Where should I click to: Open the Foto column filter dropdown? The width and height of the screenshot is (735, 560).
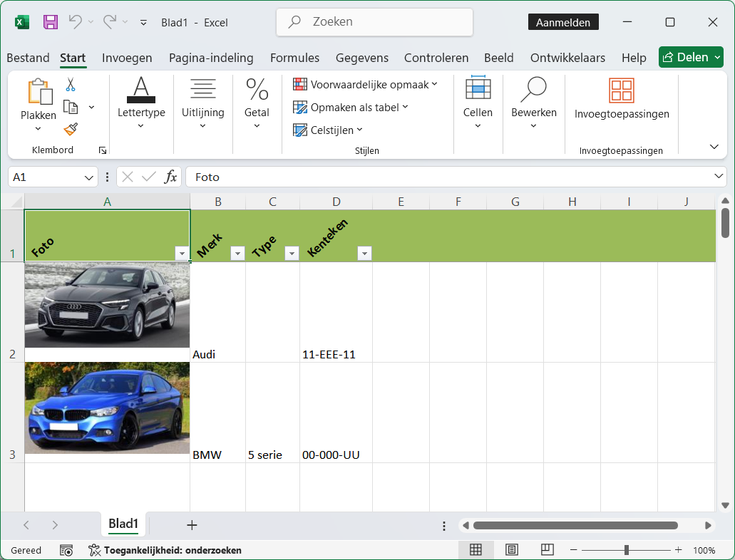click(x=182, y=254)
